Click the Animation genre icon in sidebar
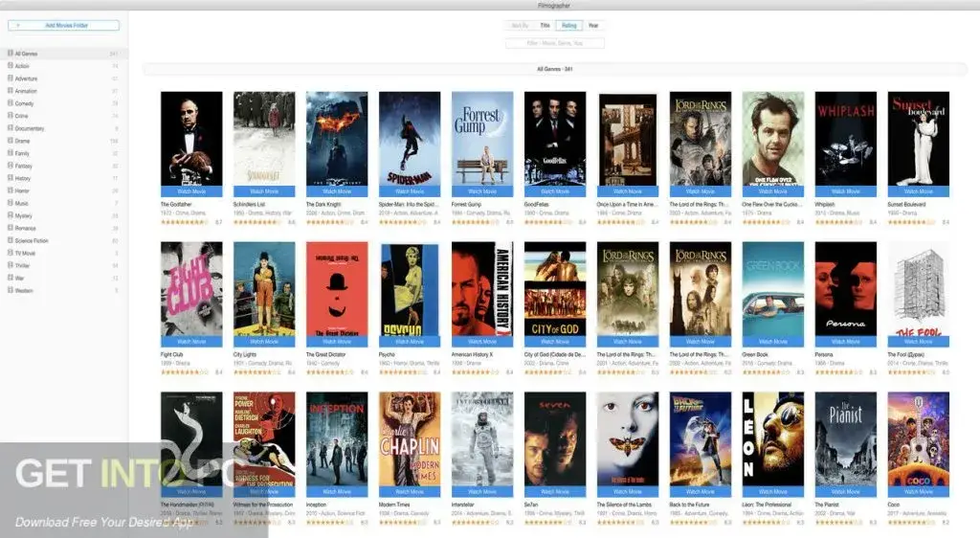This screenshot has height=538, width=980. (x=10, y=91)
